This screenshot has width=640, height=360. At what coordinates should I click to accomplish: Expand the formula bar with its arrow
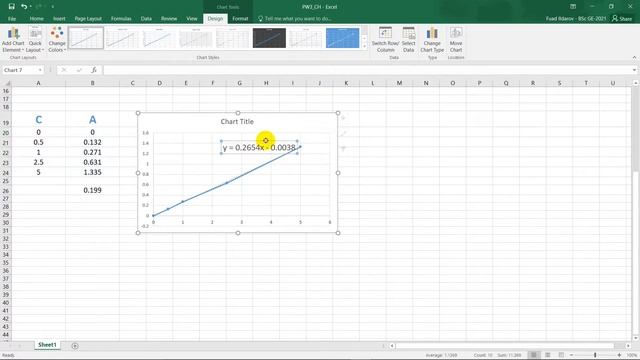[634, 70]
